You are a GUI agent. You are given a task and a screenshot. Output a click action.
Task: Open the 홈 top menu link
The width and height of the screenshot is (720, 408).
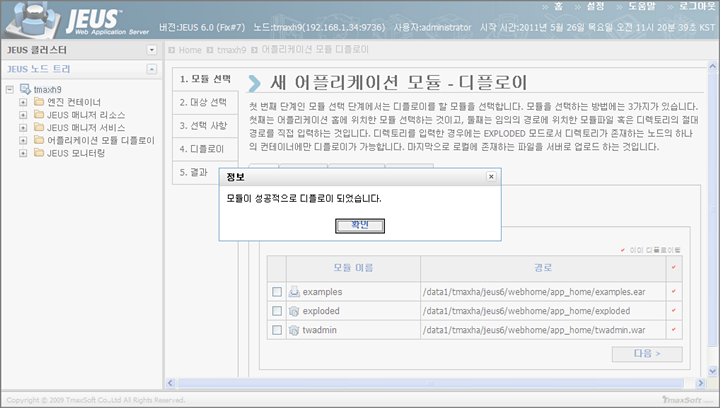pos(558,6)
